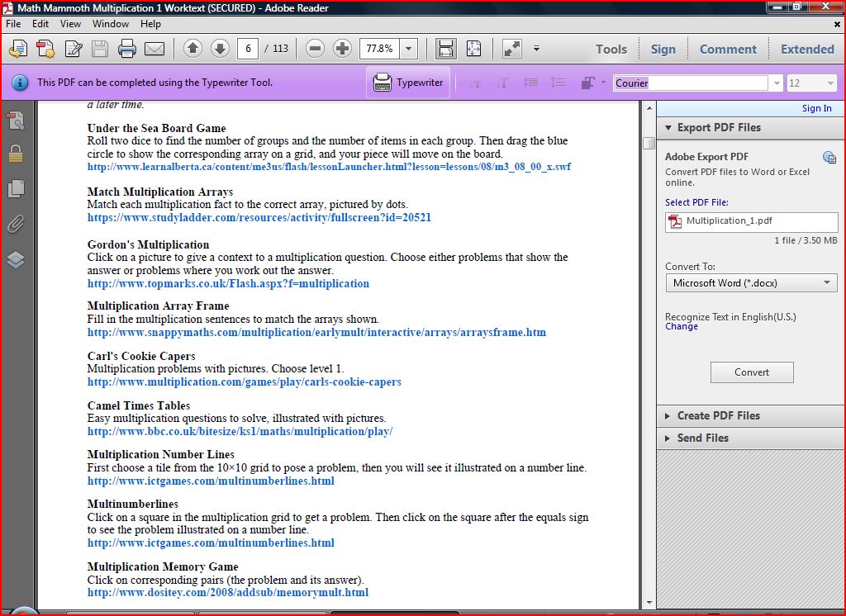This screenshot has width=846, height=616.
Task: Open the text color dropdown arrow
Action: click(603, 83)
